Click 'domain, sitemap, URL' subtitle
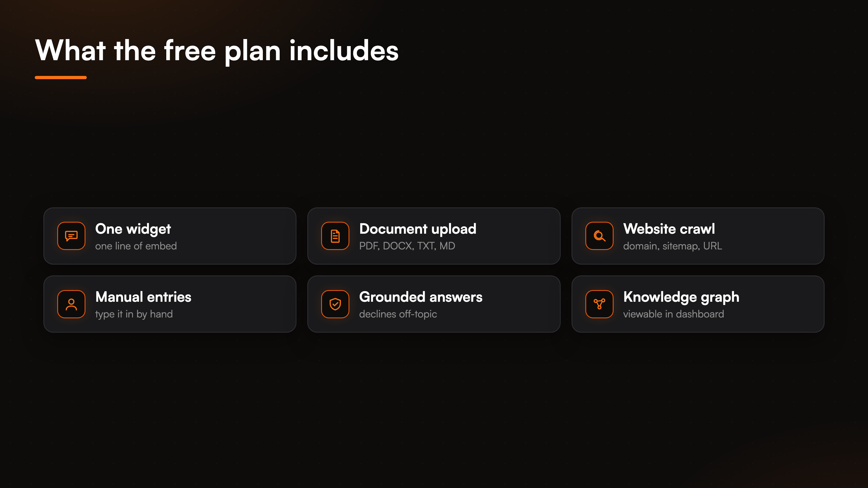 (x=672, y=246)
